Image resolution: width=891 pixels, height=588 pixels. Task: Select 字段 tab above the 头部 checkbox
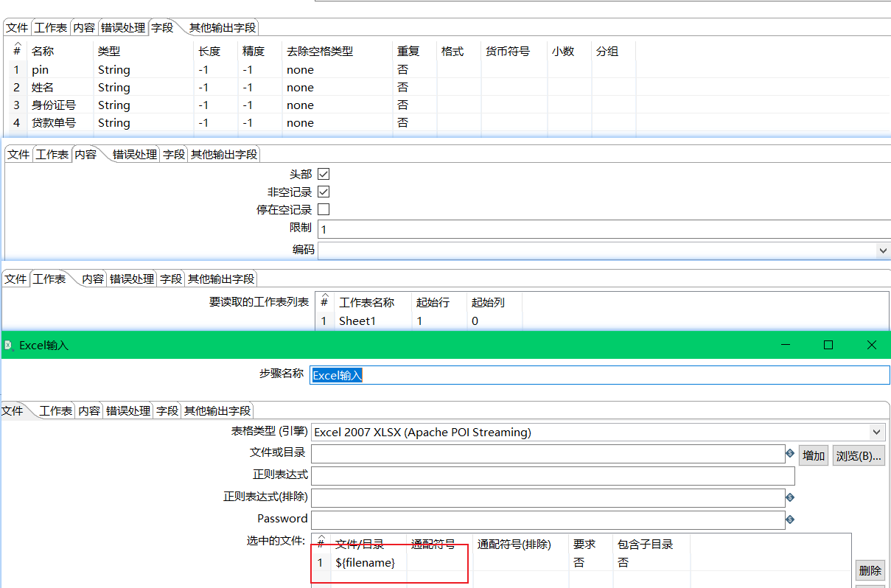(x=174, y=155)
